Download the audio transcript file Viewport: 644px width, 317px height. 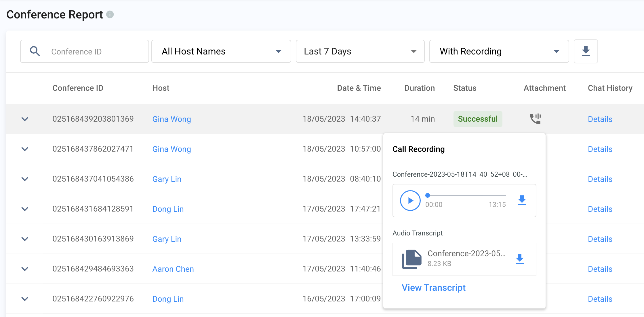click(x=519, y=259)
